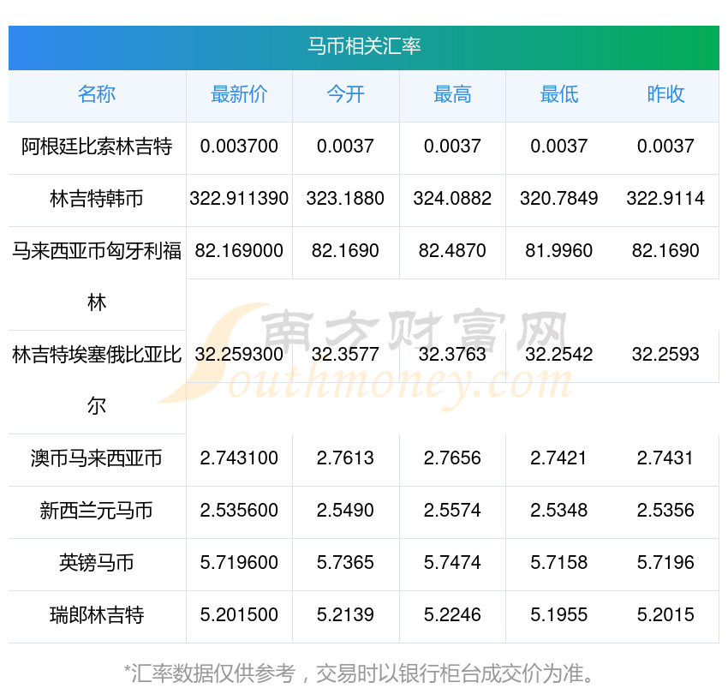
Task: Select the 阿根廷比索林吉特 row name
Action: click(97, 147)
